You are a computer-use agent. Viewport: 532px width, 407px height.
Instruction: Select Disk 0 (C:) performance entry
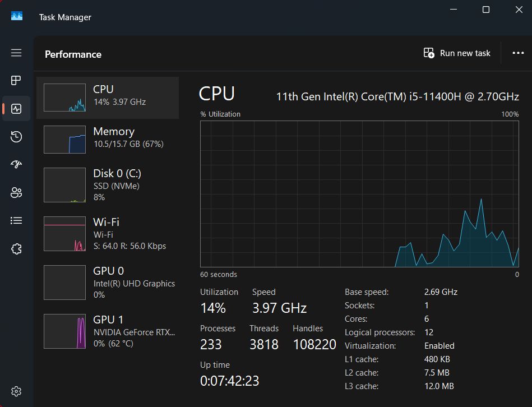point(108,185)
